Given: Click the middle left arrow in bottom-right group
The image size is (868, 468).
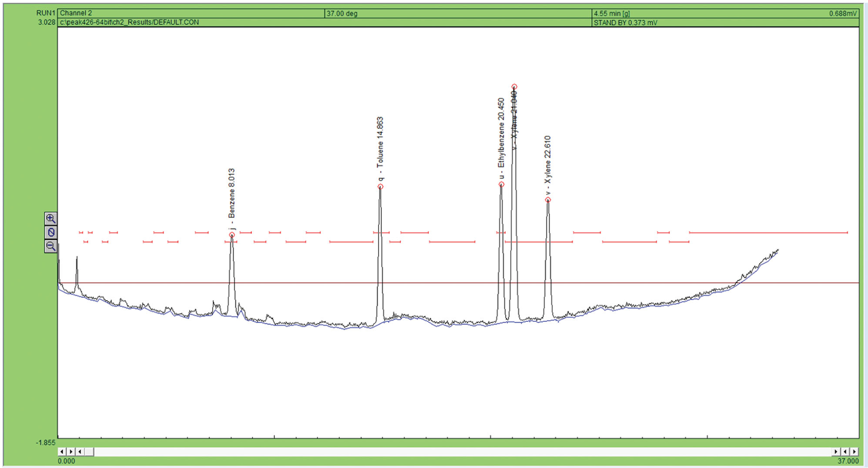Looking at the screenshot, I should [845, 452].
